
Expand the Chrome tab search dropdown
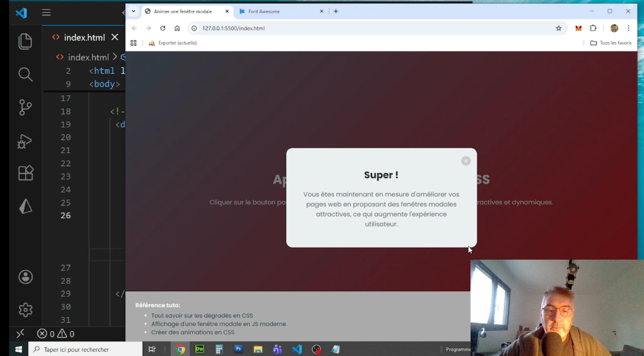coord(133,11)
